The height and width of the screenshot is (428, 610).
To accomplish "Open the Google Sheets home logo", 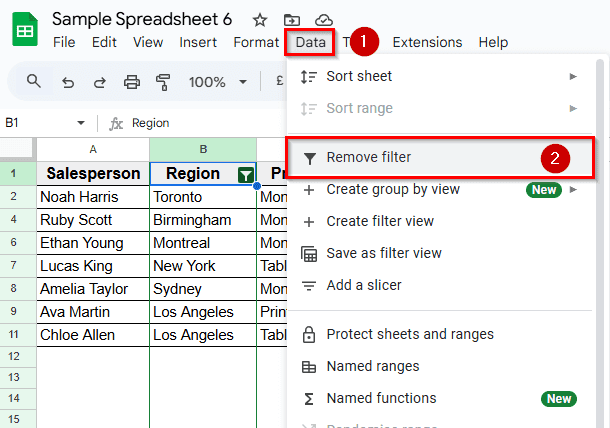I will [x=25, y=30].
